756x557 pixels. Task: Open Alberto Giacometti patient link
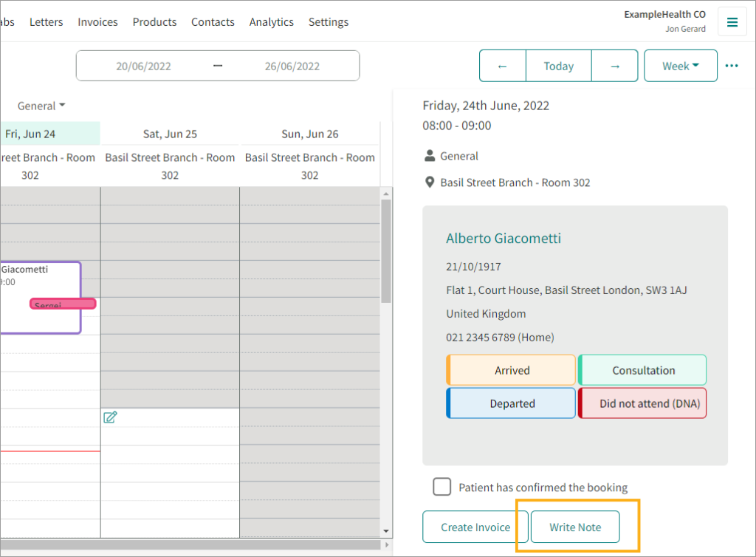coord(504,238)
